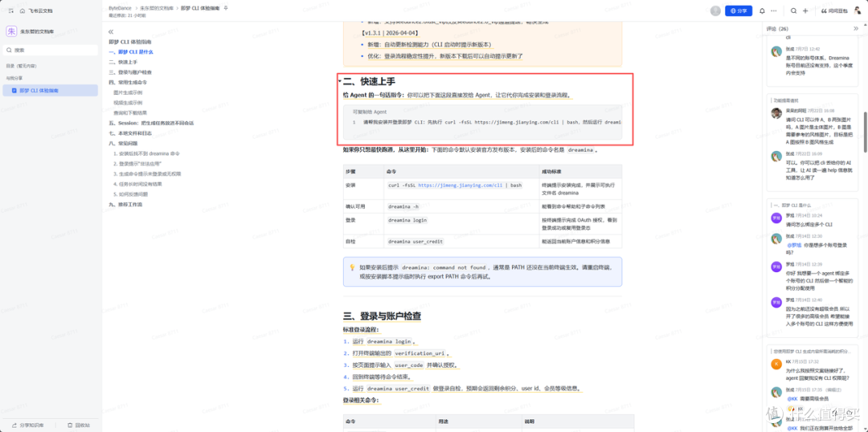The image size is (868, 432).
Task: Click table cell dreamina login
Action: pyautogui.click(x=407, y=220)
